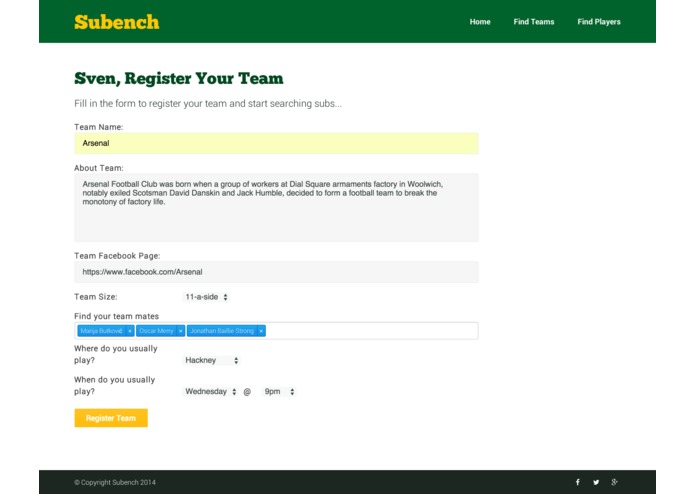
Task: Click the Register Team button
Action: 111,418
